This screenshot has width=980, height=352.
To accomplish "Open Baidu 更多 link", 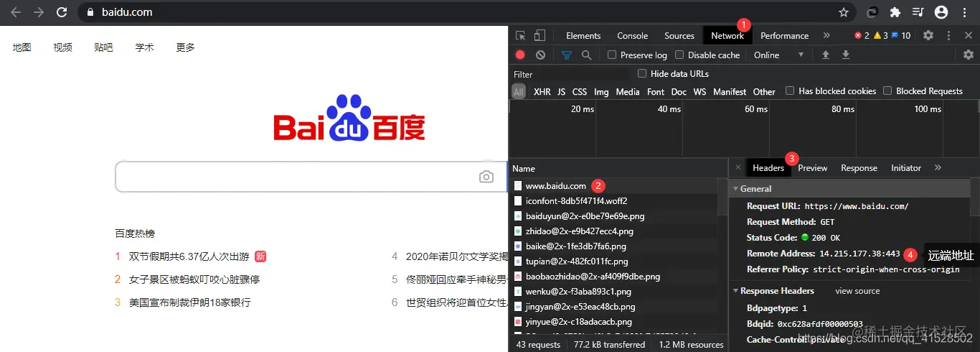I will click(x=185, y=47).
